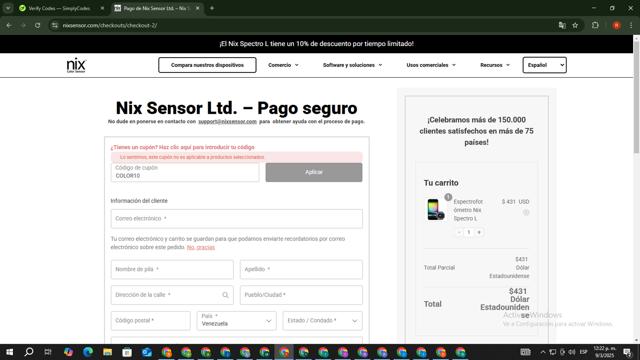Click the coupon not applicable error message
The image size is (640, 360).
(236, 157)
